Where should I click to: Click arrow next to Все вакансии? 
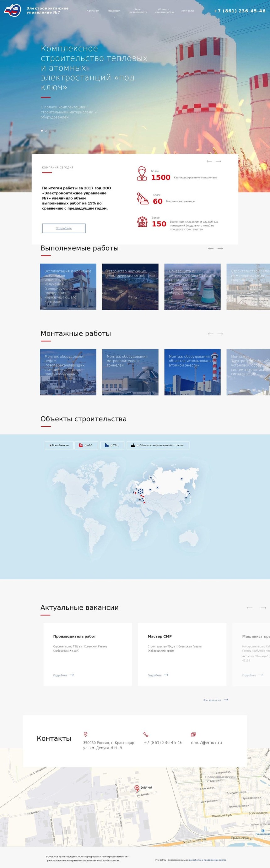pyautogui.click(x=226, y=700)
